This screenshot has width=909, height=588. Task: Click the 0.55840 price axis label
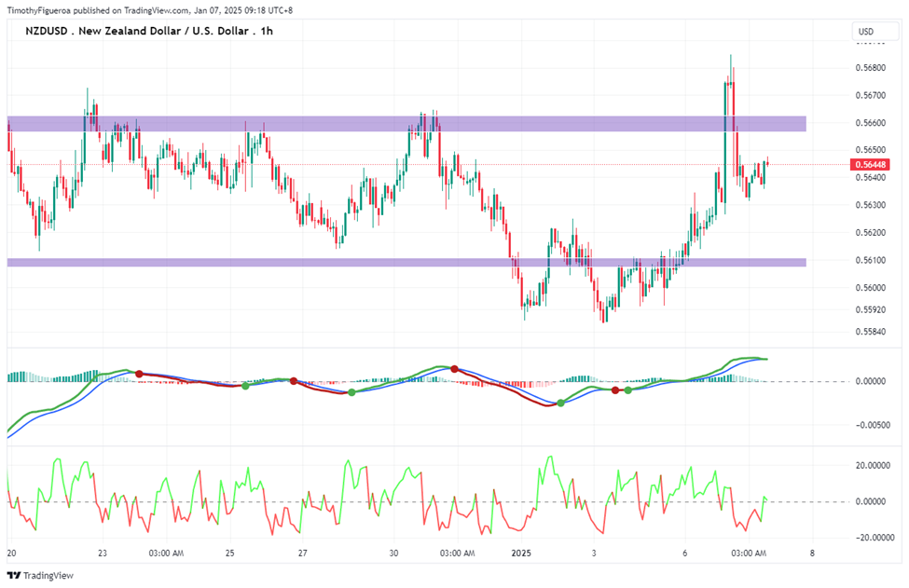click(x=870, y=332)
